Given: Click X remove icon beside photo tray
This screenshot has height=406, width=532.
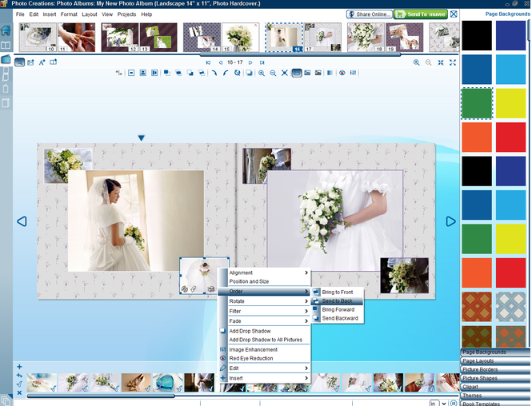Looking at the screenshot, I should click(19, 392).
